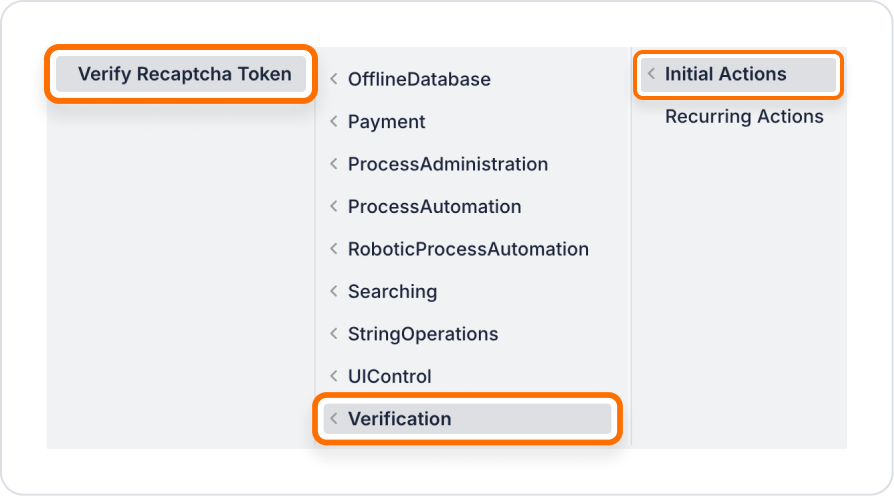
Task: Click the chevron beside ProcessAdministration
Action: coord(334,164)
